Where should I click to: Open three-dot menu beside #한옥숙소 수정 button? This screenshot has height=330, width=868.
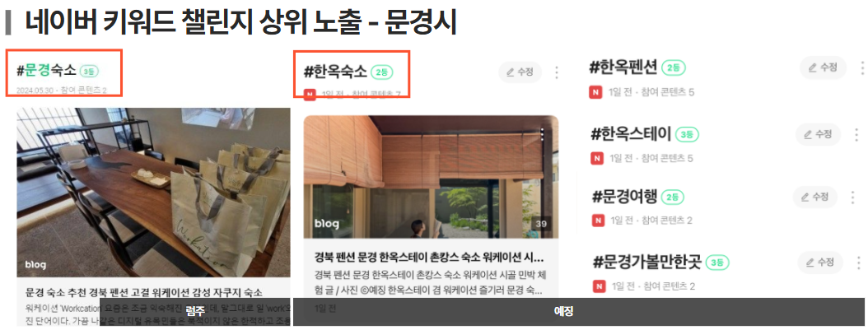tap(557, 72)
